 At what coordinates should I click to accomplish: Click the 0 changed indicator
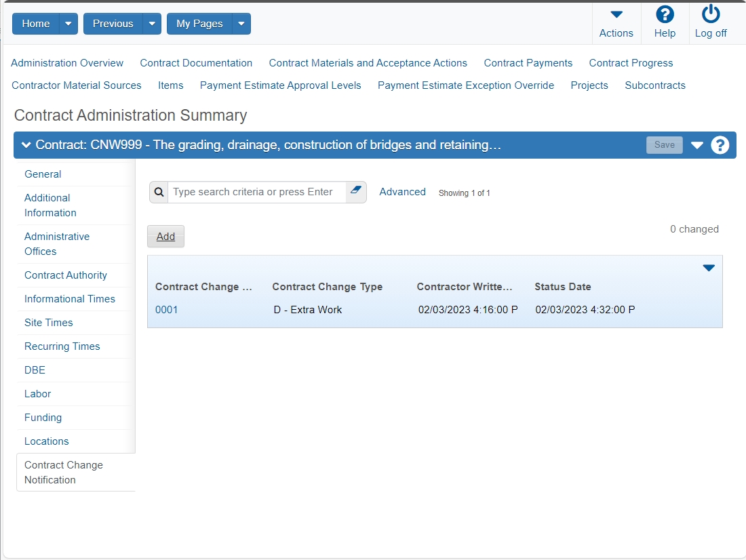(694, 229)
